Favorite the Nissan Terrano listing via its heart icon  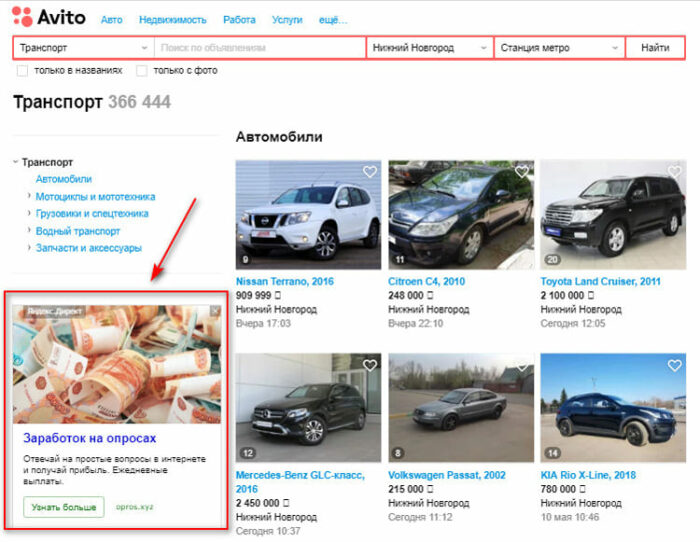point(370,171)
